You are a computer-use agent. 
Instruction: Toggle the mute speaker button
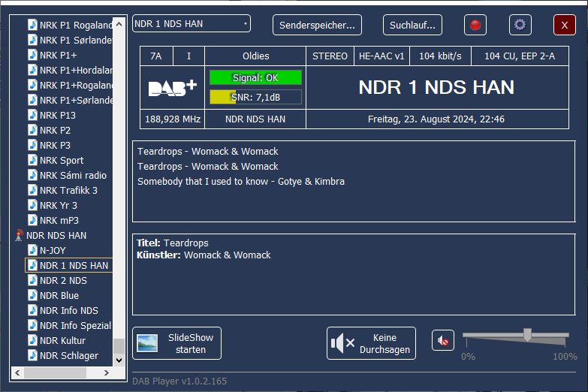tap(443, 341)
